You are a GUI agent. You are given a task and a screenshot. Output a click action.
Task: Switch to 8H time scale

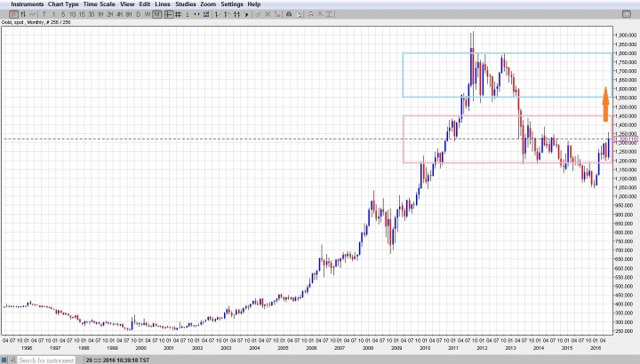pos(129,14)
